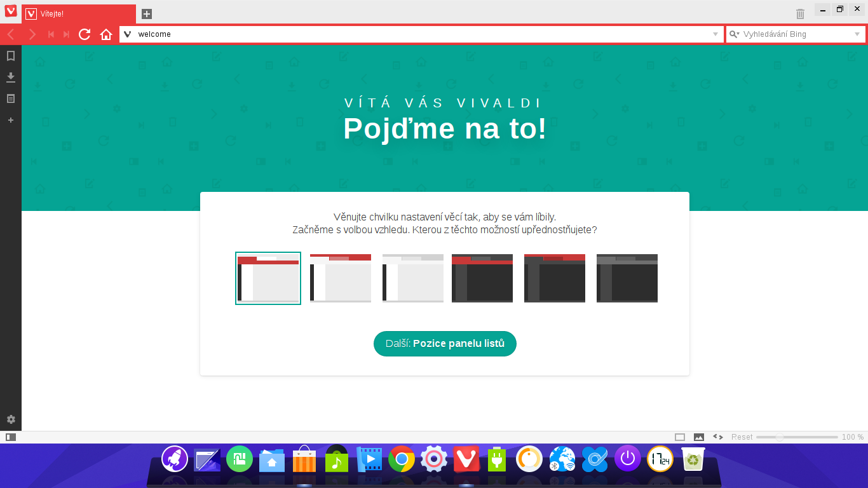Add a web panel with plus icon
Viewport: 868px width, 488px height.
click(x=11, y=120)
